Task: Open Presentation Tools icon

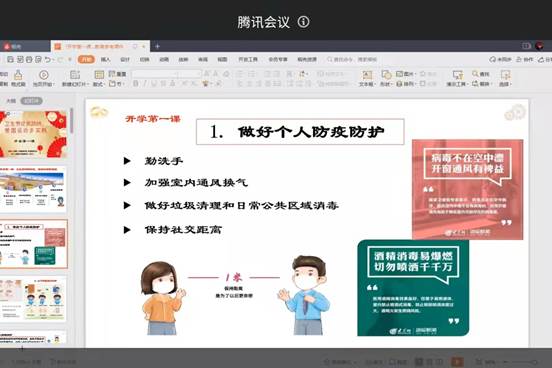Action: click(x=458, y=75)
